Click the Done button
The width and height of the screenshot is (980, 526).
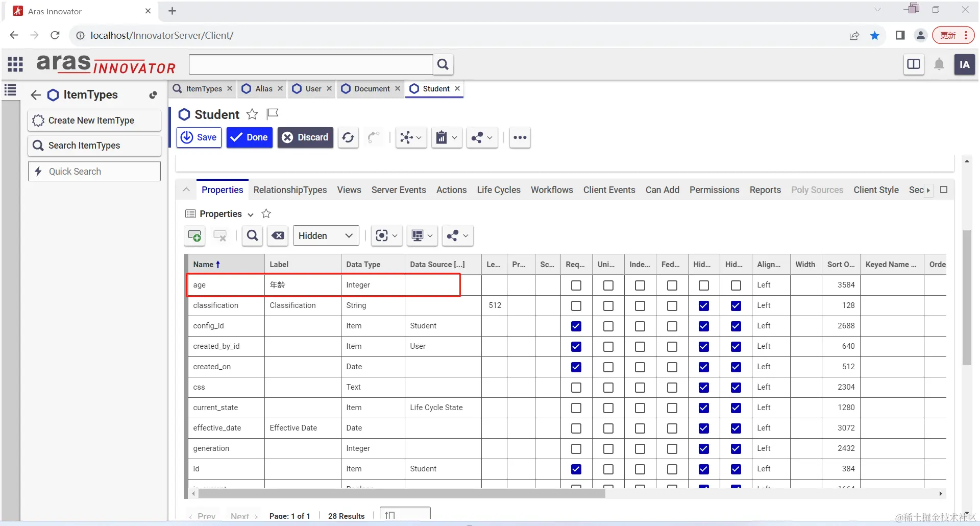pos(250,137)
